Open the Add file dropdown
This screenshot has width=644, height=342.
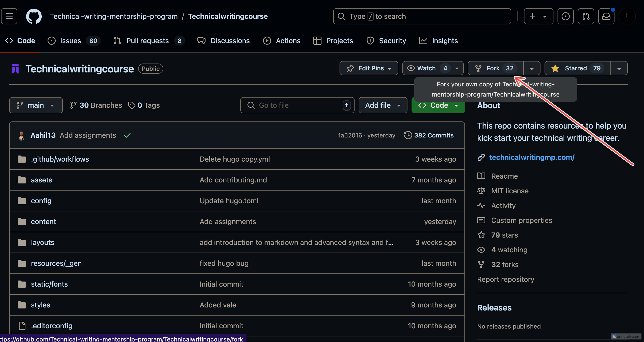point(383,105)
